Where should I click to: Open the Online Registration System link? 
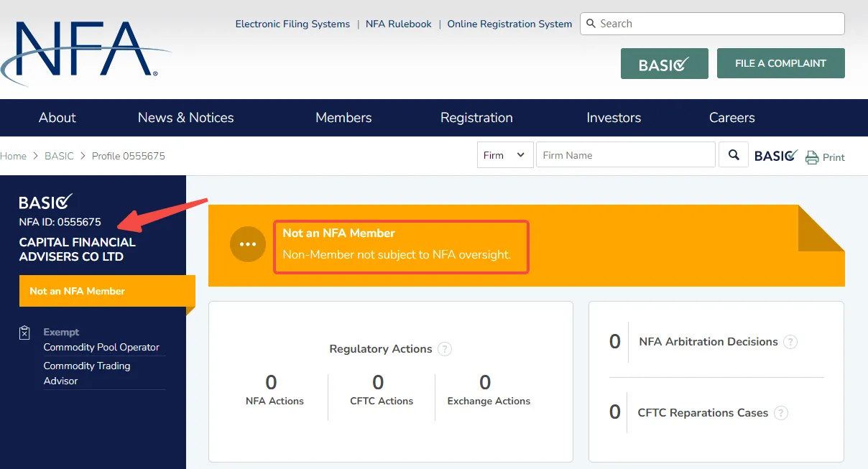[509, 24]
